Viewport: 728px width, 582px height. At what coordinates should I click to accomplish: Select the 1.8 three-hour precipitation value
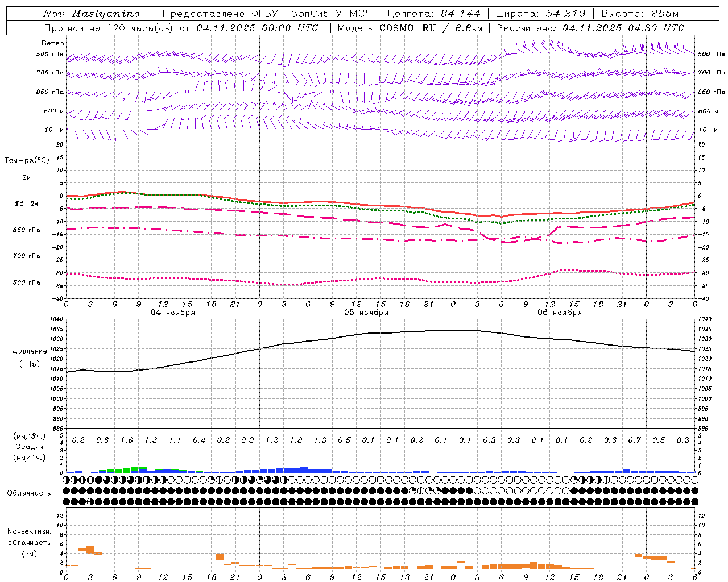pyautogui.click(x=296, y=440)
